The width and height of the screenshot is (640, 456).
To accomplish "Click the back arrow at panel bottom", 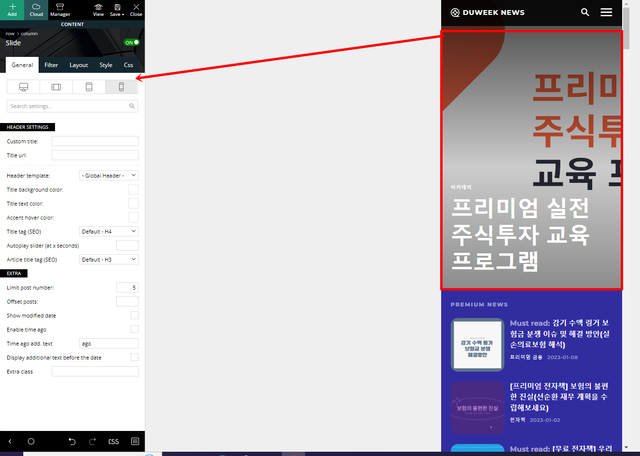I will [x=10, y=441].
